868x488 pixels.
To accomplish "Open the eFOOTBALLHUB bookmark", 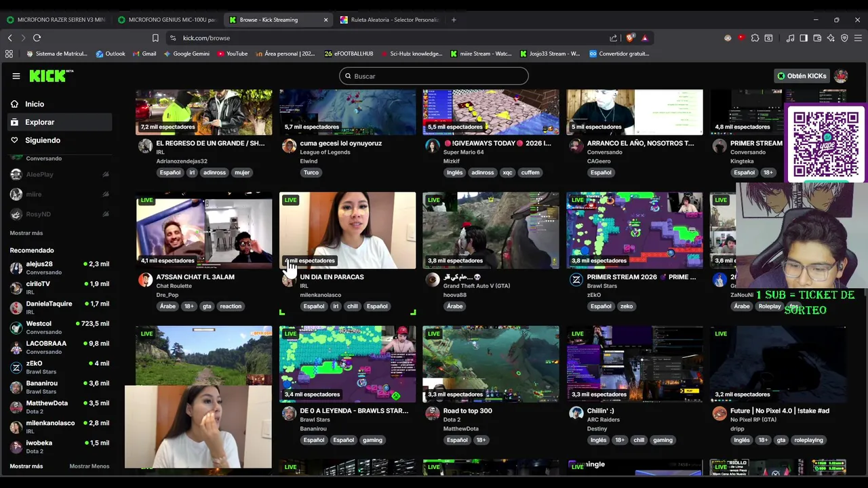I will click(349, 54).
